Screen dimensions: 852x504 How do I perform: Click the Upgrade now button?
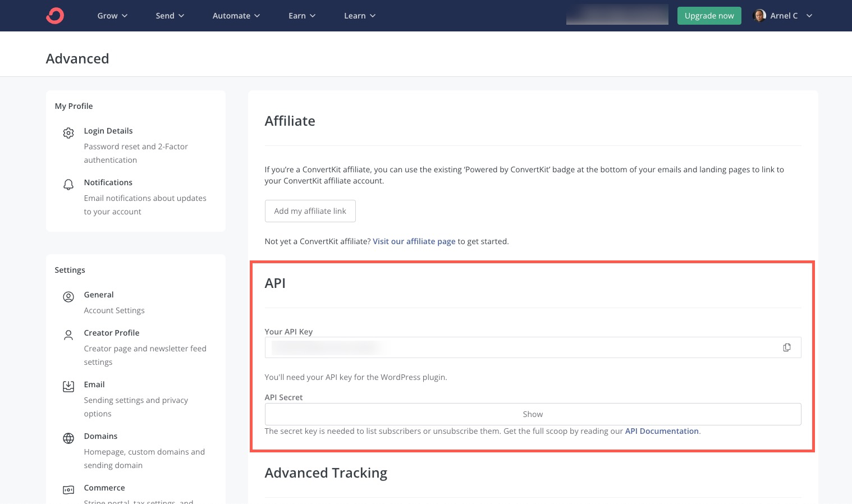click(x=709, y=15)
